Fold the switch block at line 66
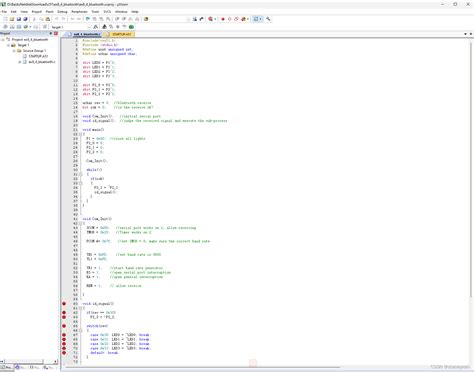This screenshot has width=474, height=372. point(80,330)
